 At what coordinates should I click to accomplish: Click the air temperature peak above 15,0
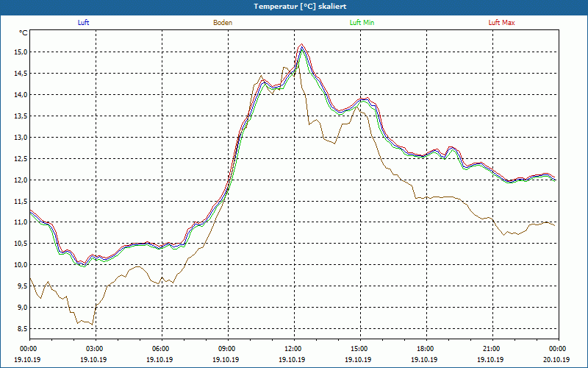coord(302,45)
